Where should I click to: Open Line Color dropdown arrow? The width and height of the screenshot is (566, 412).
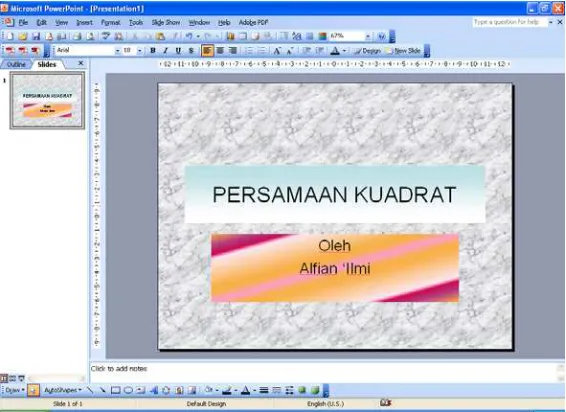tap(236, 390)
